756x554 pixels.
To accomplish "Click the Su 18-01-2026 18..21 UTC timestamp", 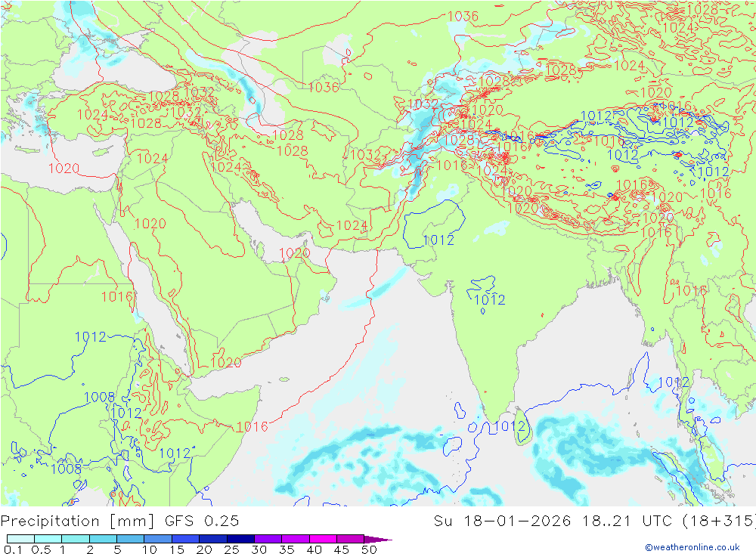I will tap(594, 522).
